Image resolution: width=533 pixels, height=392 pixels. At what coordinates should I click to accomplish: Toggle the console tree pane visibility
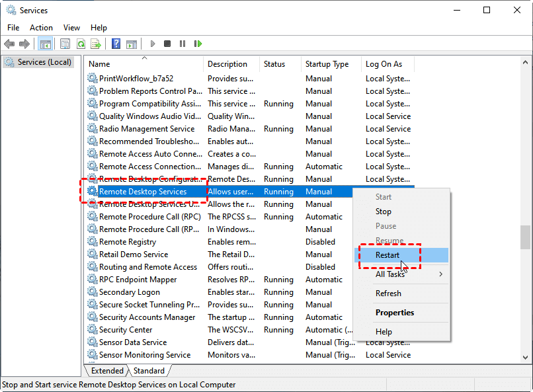[x=44, y=44]
